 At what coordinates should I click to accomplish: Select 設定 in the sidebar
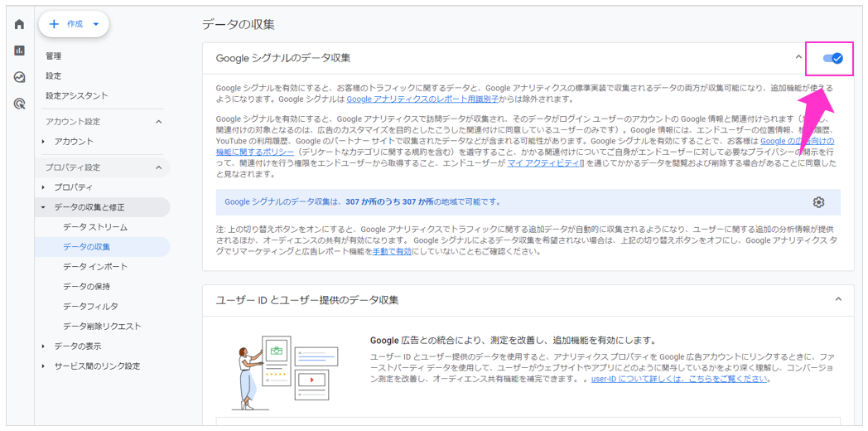tap(54, 76)
